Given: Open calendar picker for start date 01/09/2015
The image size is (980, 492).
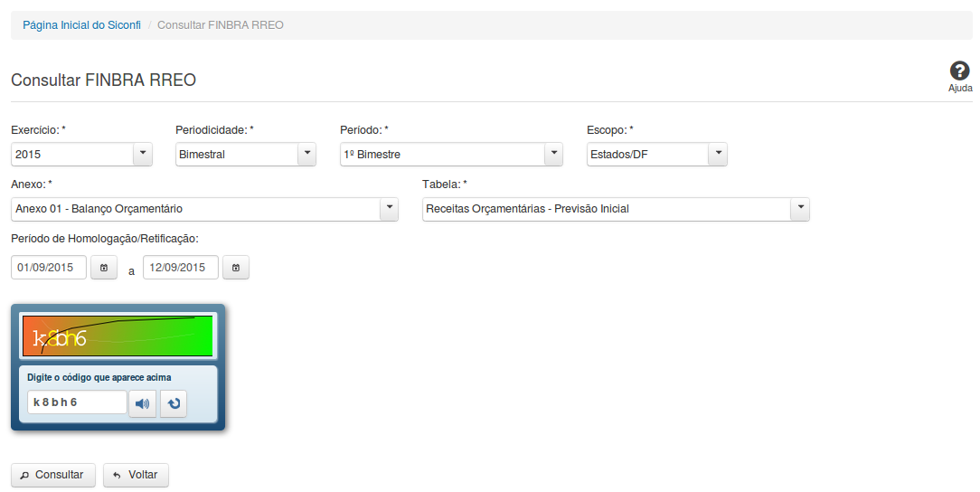Looking at the screenshot, I should (104, 268).
